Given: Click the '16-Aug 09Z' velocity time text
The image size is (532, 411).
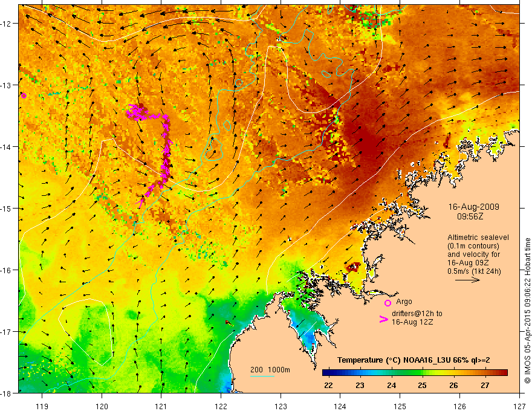Looking at the screenshot, I should 467,263.
